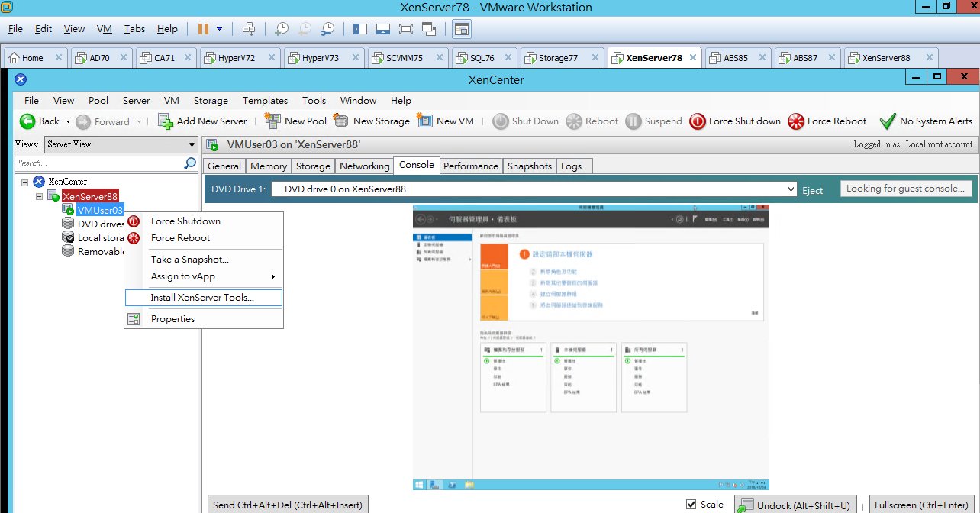The image size is (980, 513).
Task: Open the DVD Drive 1 dropdown
Action: point(535,189)
